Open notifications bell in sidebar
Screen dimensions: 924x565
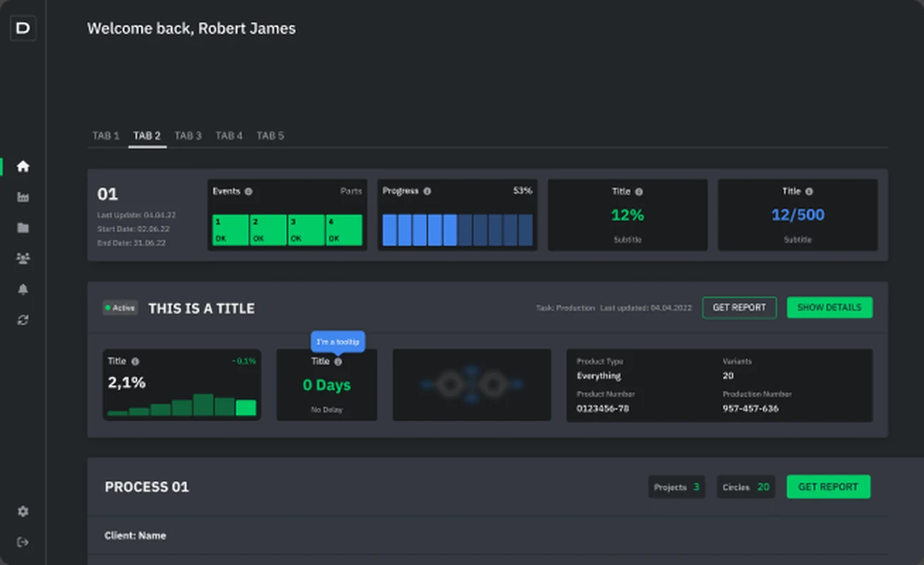pos(23,290)
